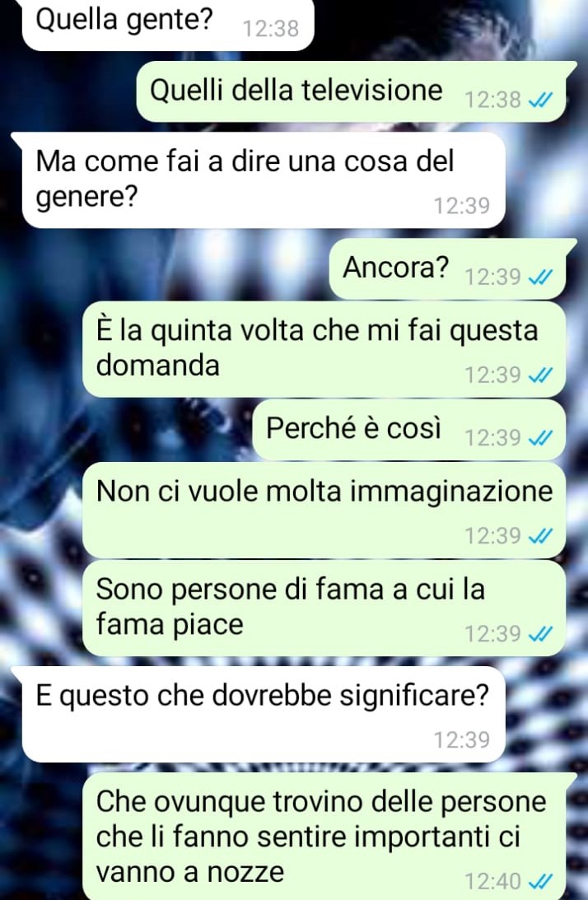Screen dimensions: 588x900
Task: Tap the read ticks on 'Non ci vuole molta immaginazione'
Action: tap(539, 536)
